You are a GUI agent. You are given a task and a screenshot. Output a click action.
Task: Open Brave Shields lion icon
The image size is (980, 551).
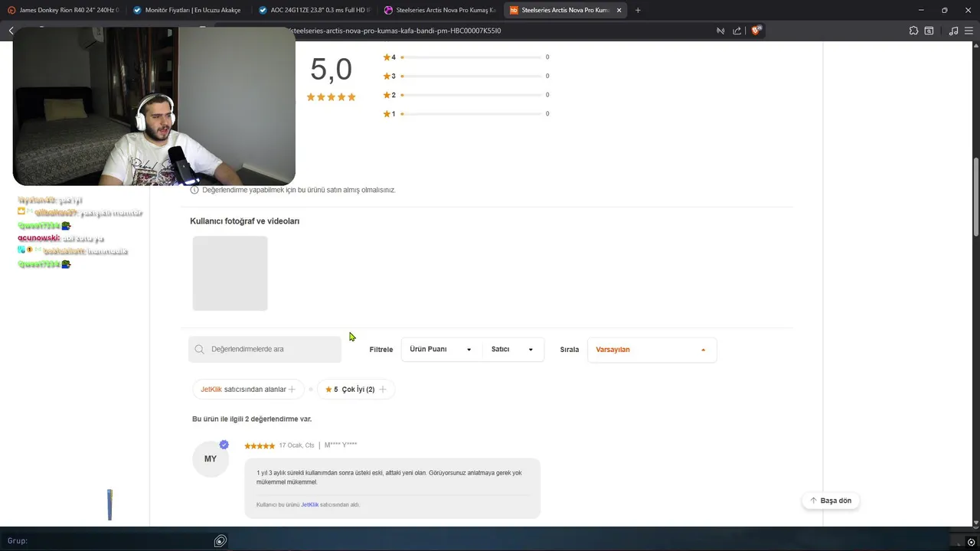point(756,31)
